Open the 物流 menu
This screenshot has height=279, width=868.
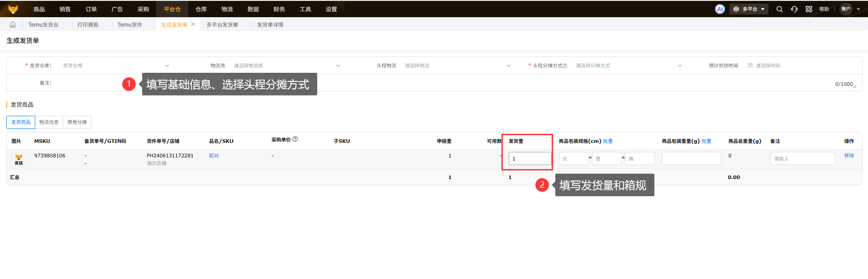tap(227, 9)
